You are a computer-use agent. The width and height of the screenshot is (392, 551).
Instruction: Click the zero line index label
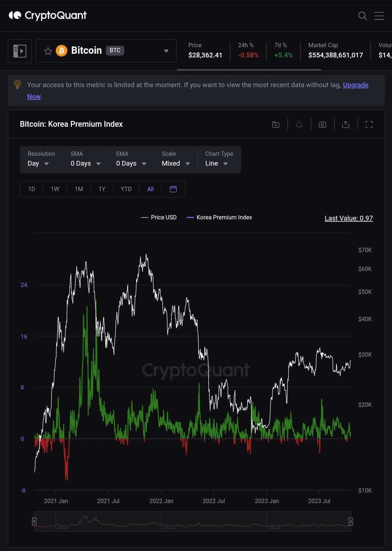tap(22, 439)
